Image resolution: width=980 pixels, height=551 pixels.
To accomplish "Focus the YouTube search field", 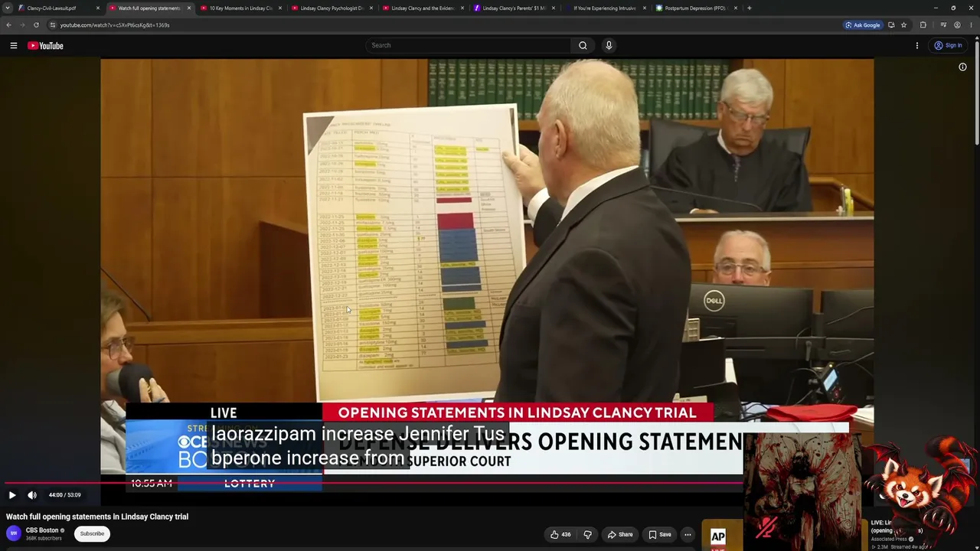I will (469, 45).
